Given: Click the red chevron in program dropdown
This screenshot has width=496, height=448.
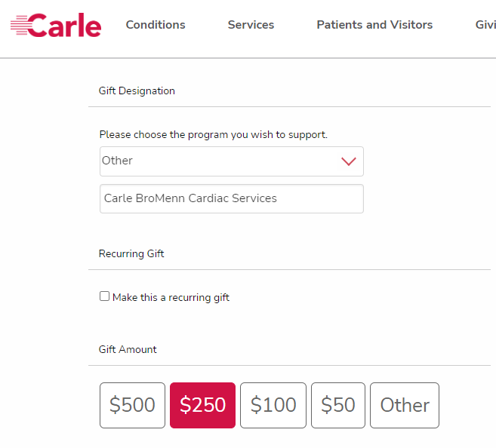Looking at the screenshot, I should (x=348, y=161).
